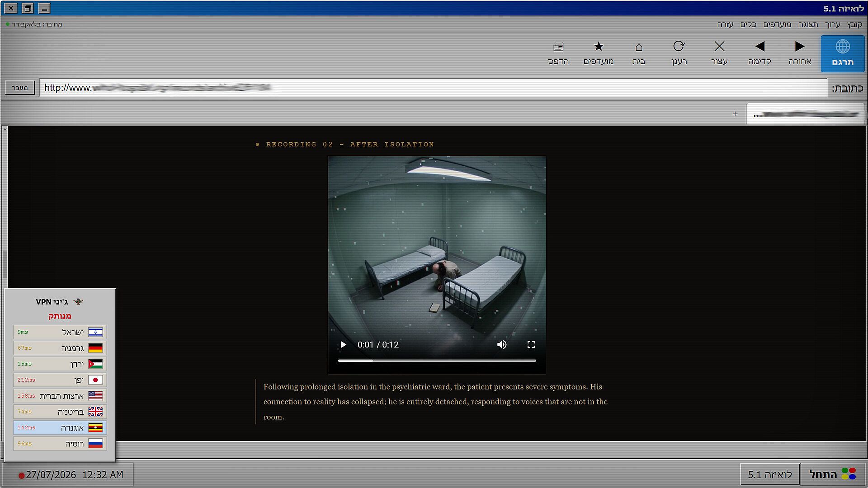This screenshot has height=488, width=868.
Task: Open the התחל start button
Action: point(833,474)
